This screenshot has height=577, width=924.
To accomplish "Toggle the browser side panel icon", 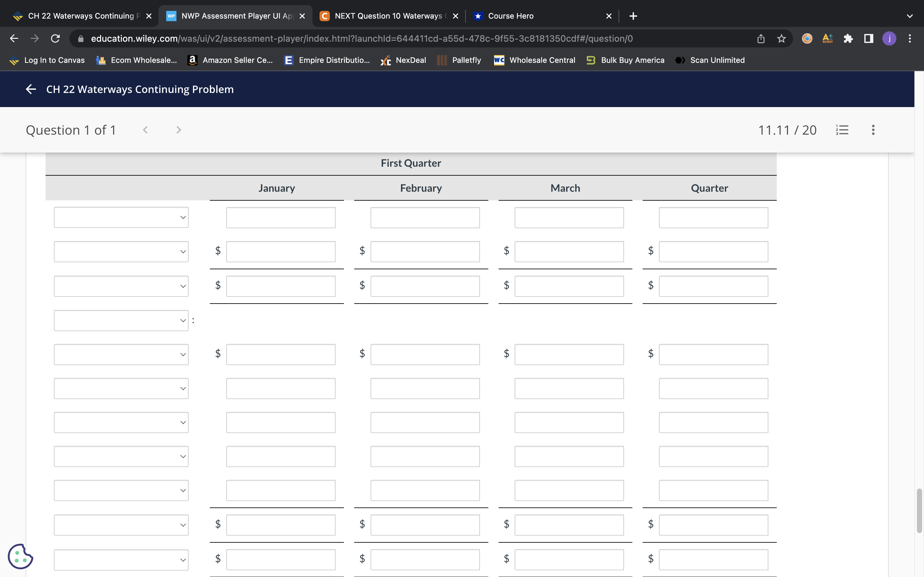I will pos(868,38).
